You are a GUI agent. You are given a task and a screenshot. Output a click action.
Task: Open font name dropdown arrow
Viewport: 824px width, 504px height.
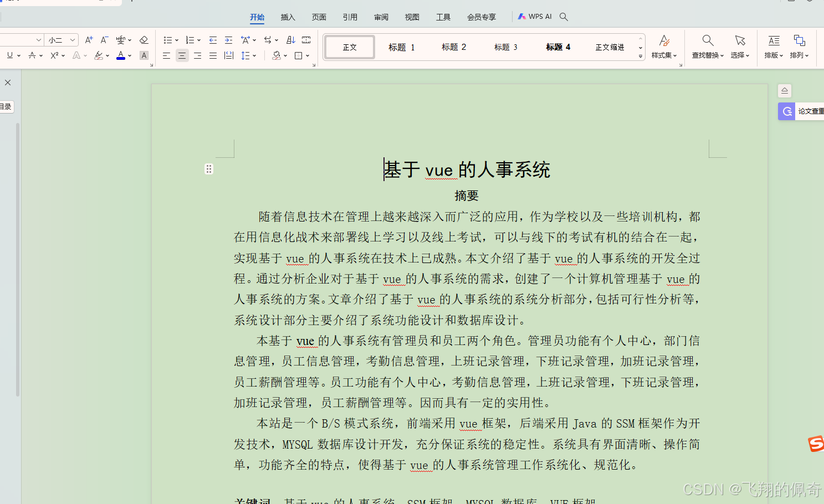point(38,40)
